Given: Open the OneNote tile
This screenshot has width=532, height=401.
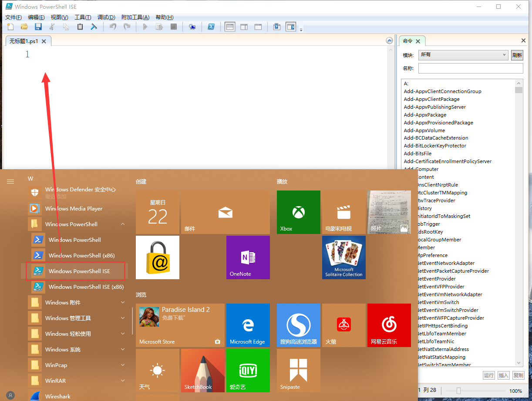Looking at the screenshot, I should 248,257.
